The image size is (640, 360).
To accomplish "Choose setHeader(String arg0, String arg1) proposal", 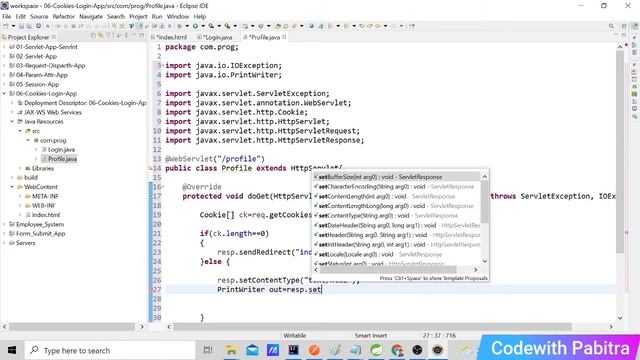I will coord(397,235).
